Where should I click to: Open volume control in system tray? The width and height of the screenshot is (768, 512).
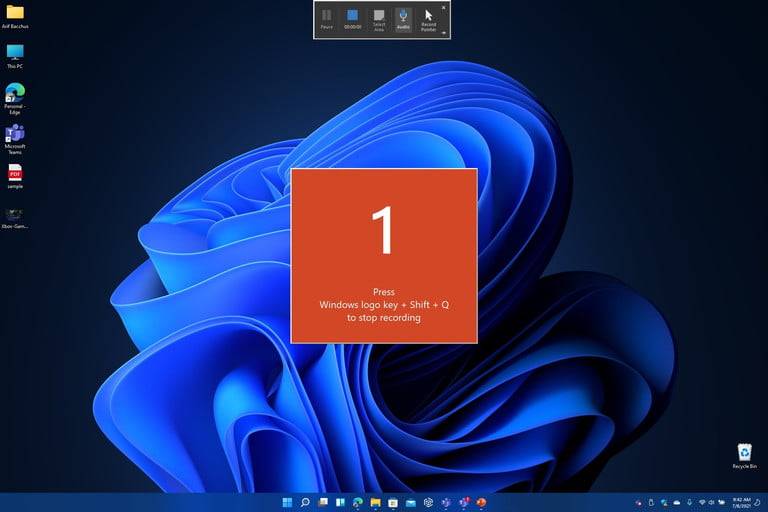point(711,503)
